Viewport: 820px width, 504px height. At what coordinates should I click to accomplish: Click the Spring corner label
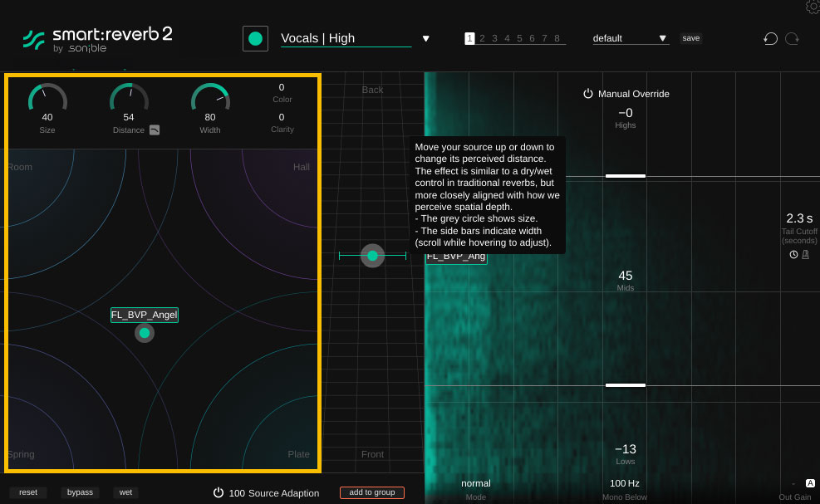click(x=21, y=454)
